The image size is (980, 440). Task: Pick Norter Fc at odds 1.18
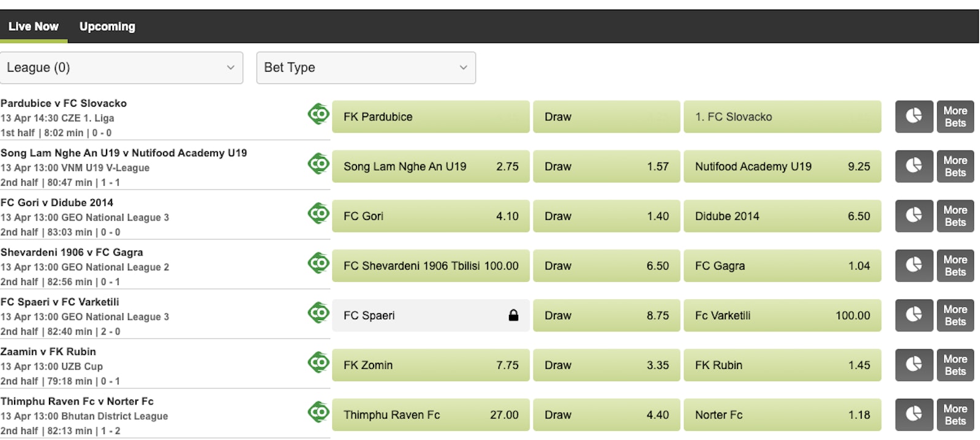[x=782, y=414]
